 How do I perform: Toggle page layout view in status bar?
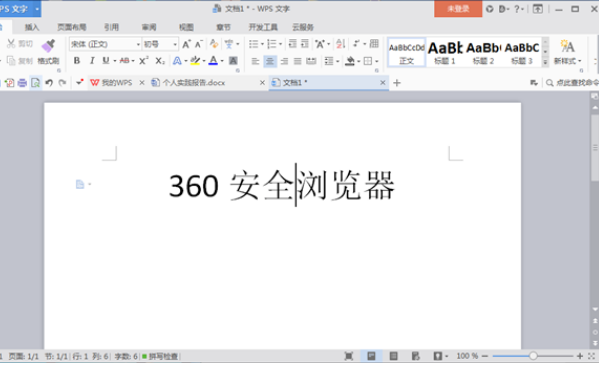pos(371,356)
